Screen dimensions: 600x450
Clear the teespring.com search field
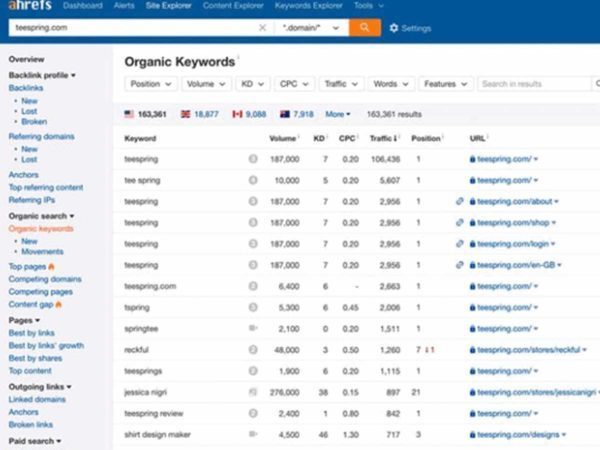[x=263, y=28]
